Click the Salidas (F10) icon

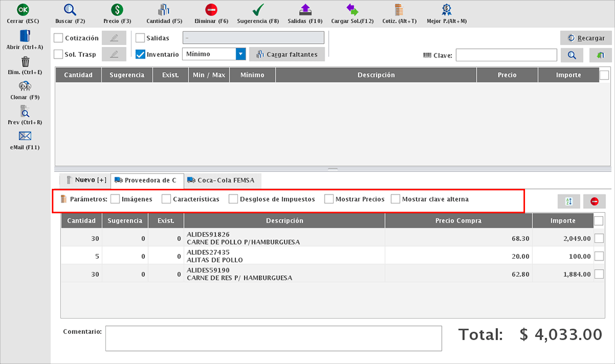pos(305,10)
